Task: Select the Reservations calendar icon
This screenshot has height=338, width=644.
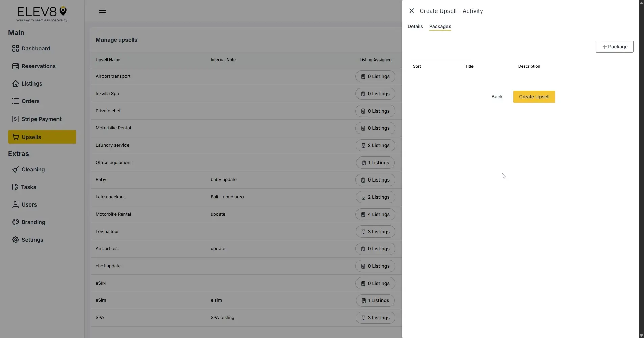Action: [x=16, y=66]
